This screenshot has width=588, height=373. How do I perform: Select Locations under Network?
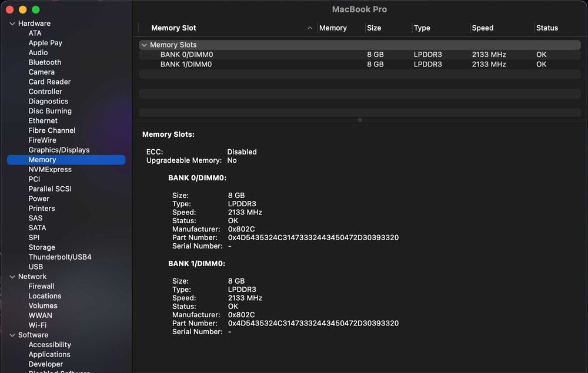click(45, 296)
